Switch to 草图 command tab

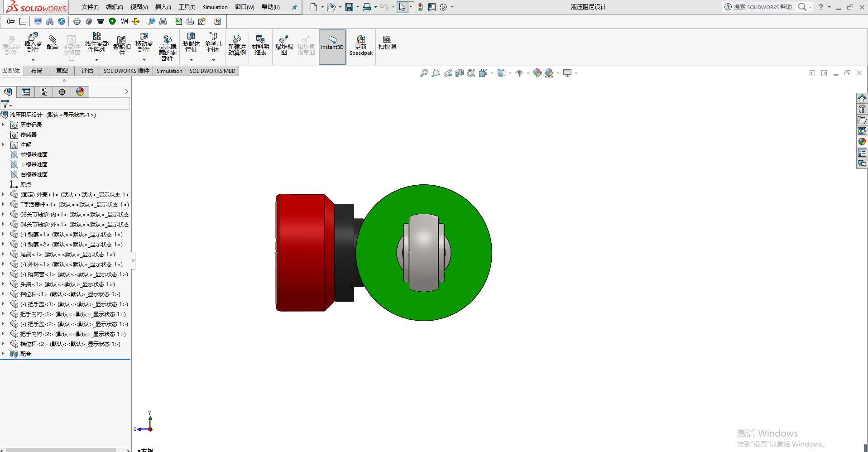(62, 71)
